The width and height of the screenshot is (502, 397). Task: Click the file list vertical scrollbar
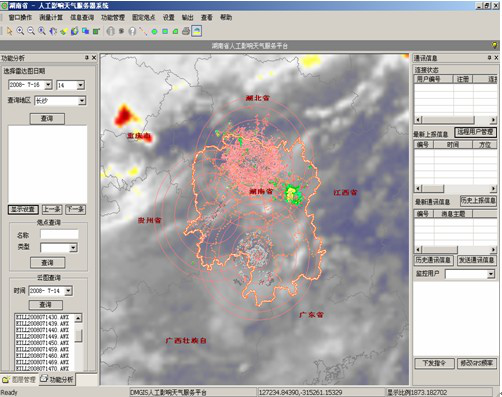pyautogui.click(x=78, y=342)
